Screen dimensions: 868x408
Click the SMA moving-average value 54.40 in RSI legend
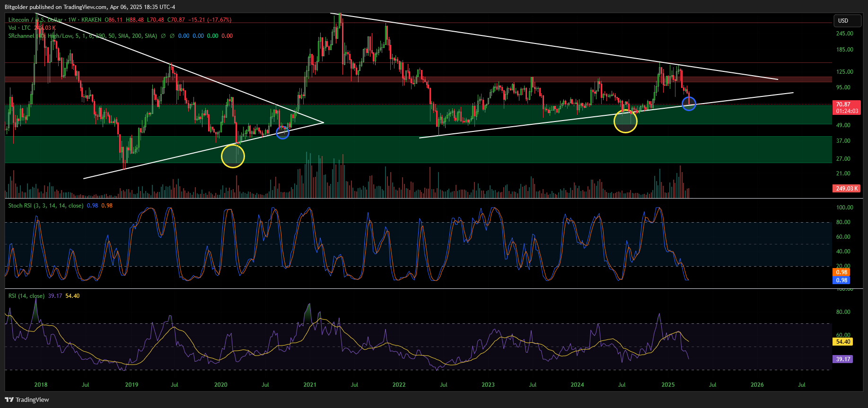(72, 296)
